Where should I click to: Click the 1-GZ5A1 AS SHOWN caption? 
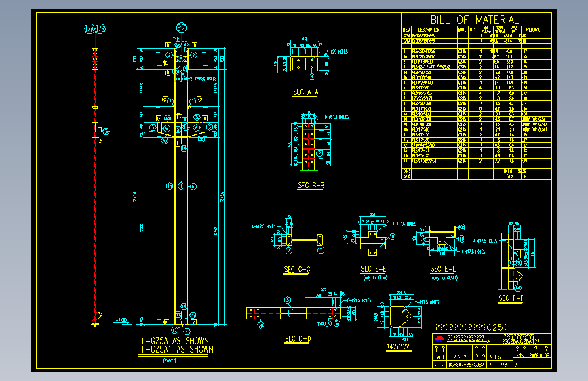tap(177, 350)
